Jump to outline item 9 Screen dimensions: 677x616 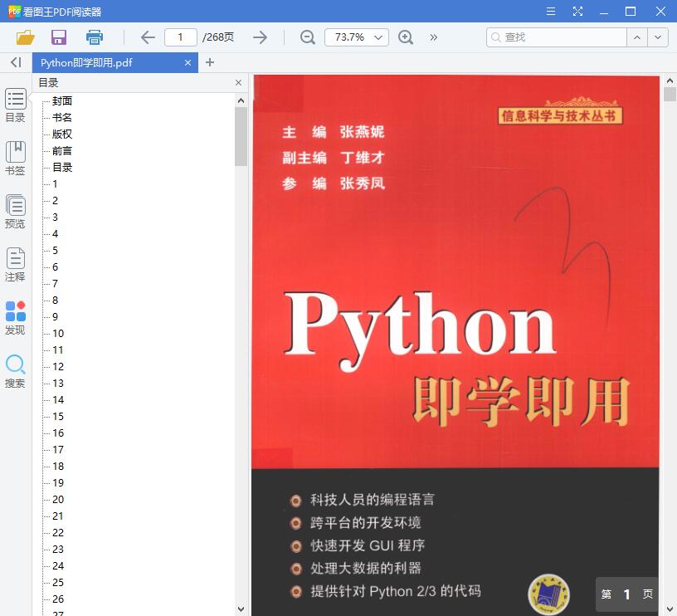pos(55,317)
